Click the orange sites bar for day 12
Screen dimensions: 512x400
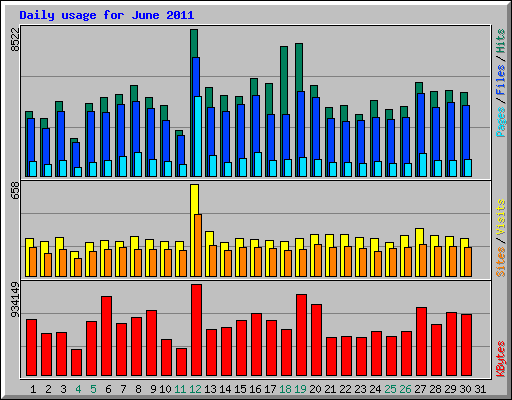[x=198, y=245]
